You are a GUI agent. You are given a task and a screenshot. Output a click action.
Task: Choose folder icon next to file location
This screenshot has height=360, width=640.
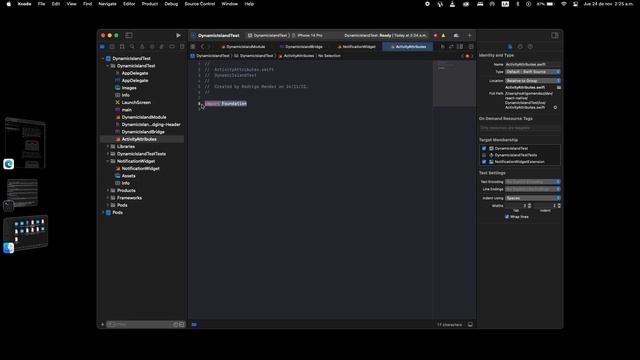(x=559, y=87)
